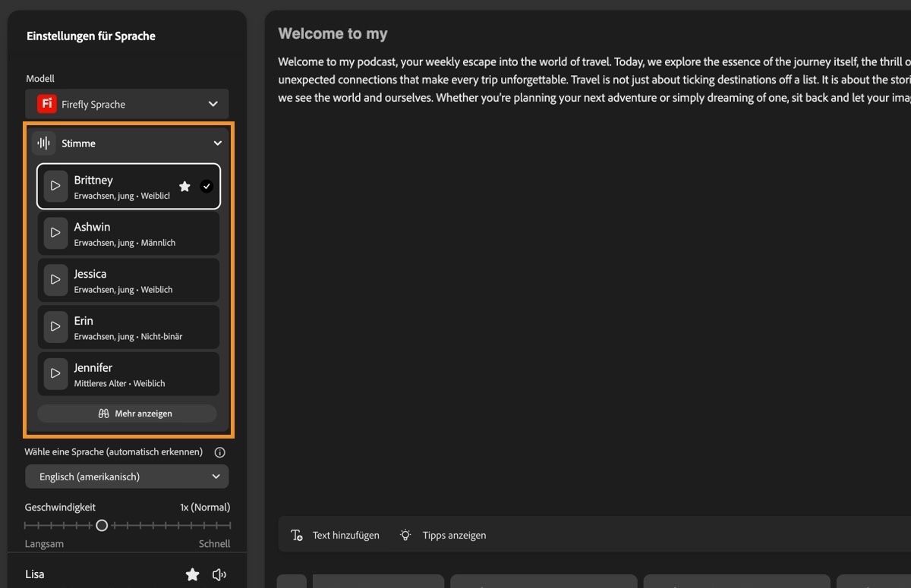Play a preview of Ashwin's voice
Viewport: 911px width, 588px height.
[x=55, y=233]
